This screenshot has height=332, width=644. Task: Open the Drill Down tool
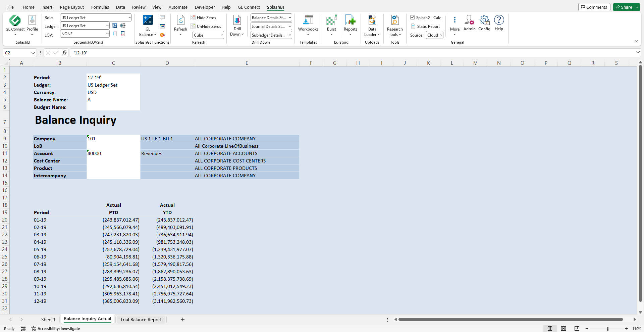tap(237, 21)
